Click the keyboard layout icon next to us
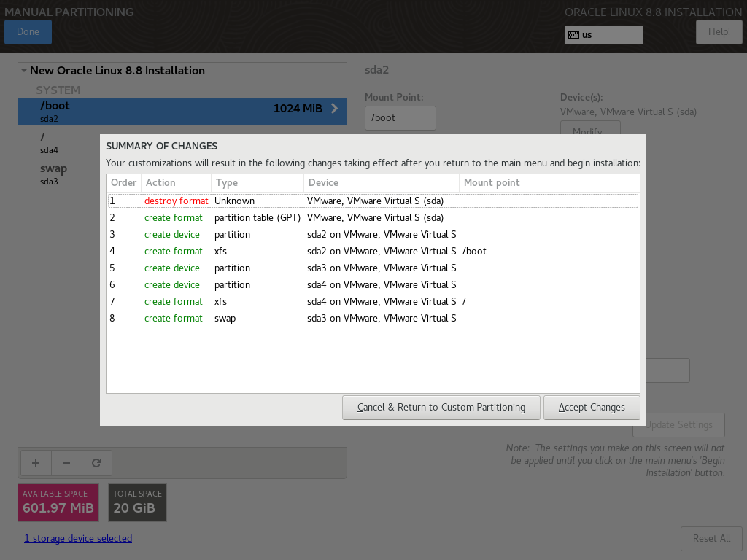The width and height of the screenshot is (747, 560). point(573,35)
